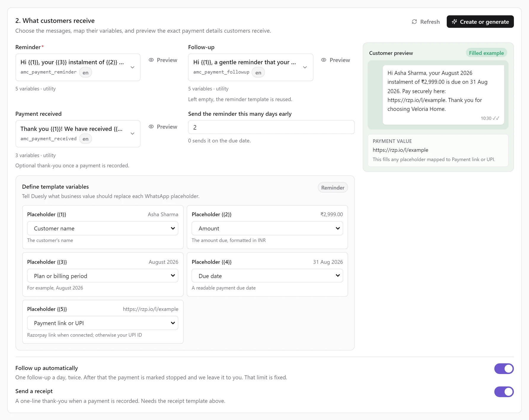Disable the Follow up automatically switch
This screenshot has width=529, height=420.
point(504,368)
